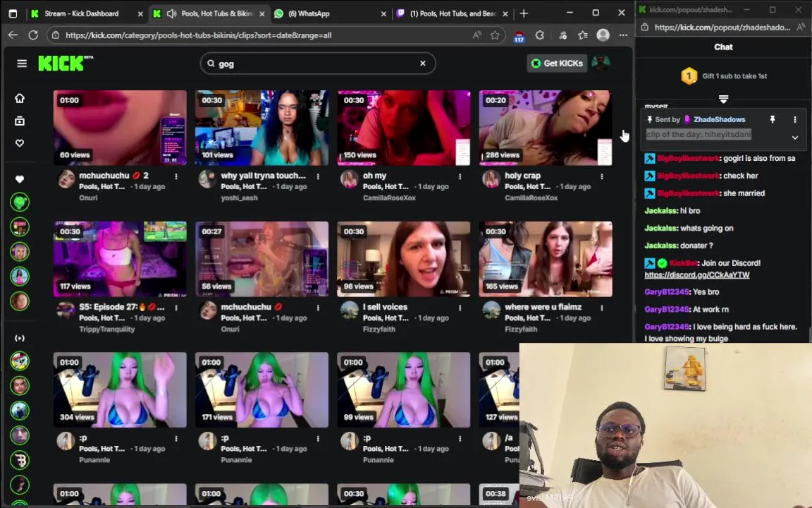
Task: Clear the 'gog' search text with X
Action: (423, 64)
